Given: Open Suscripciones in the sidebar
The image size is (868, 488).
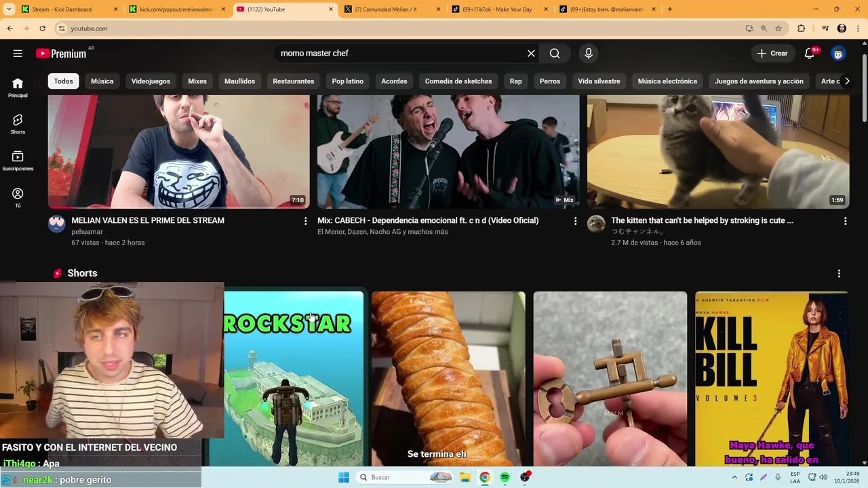Looking at the screenshot, I should coord(18,161).
